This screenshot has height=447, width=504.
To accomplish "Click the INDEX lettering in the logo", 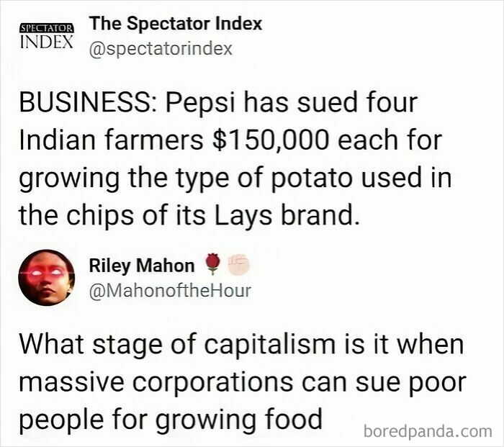I will point(47,42).
